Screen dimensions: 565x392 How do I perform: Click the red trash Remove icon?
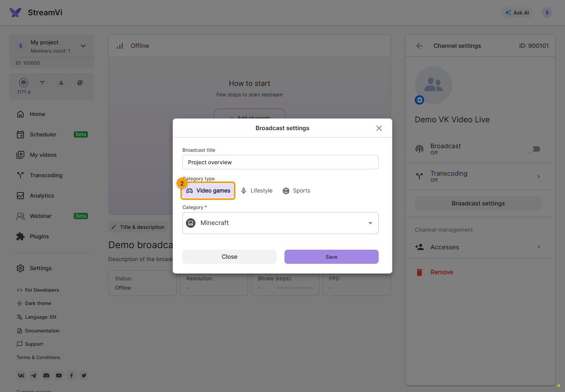point(419,272)
